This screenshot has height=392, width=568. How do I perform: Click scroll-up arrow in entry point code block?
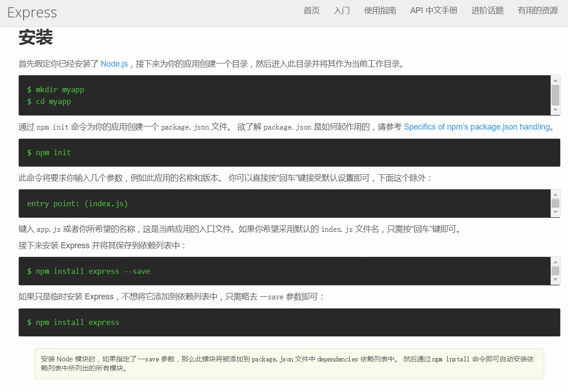556,194
